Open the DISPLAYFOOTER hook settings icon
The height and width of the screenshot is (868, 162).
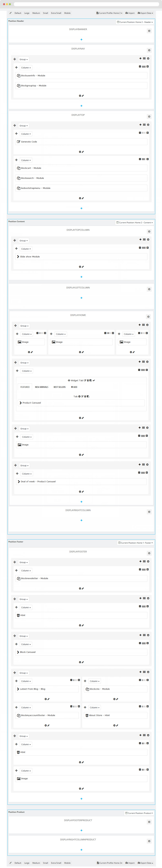[x=149, y=553]
